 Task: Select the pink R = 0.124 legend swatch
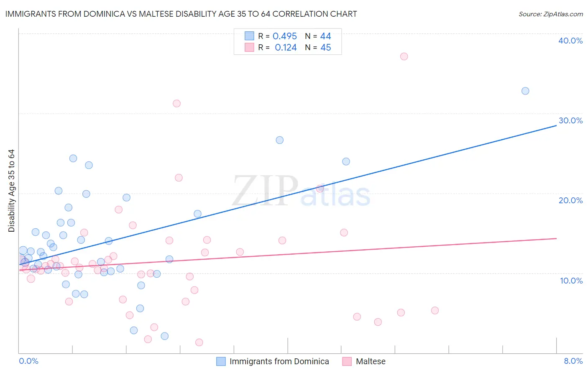click(249, 47)
